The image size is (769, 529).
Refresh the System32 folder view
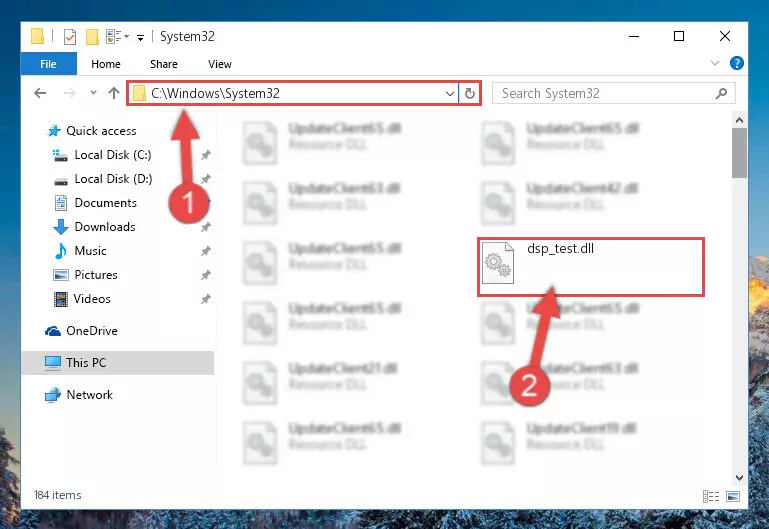pos(470,93)
